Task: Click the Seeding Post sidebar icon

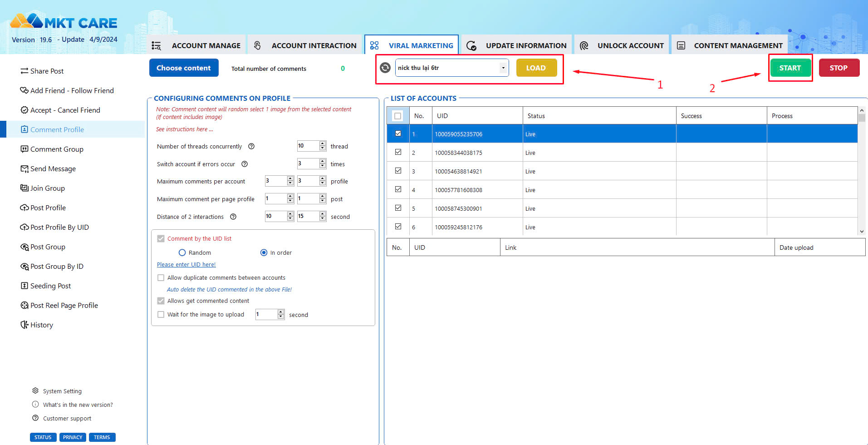Action: [25, 286]
